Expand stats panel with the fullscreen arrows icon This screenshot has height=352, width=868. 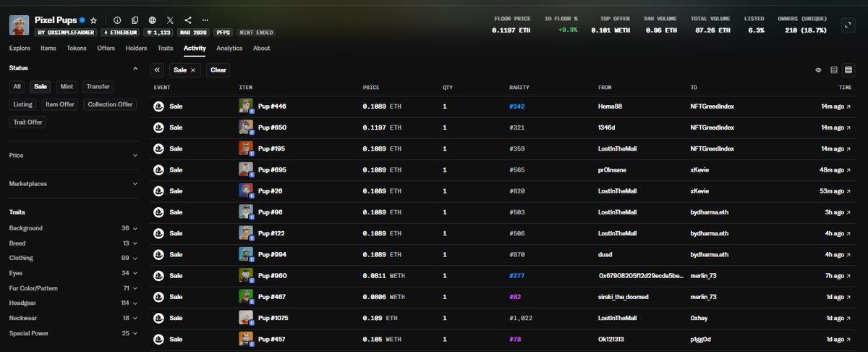[x=848, y=25]
